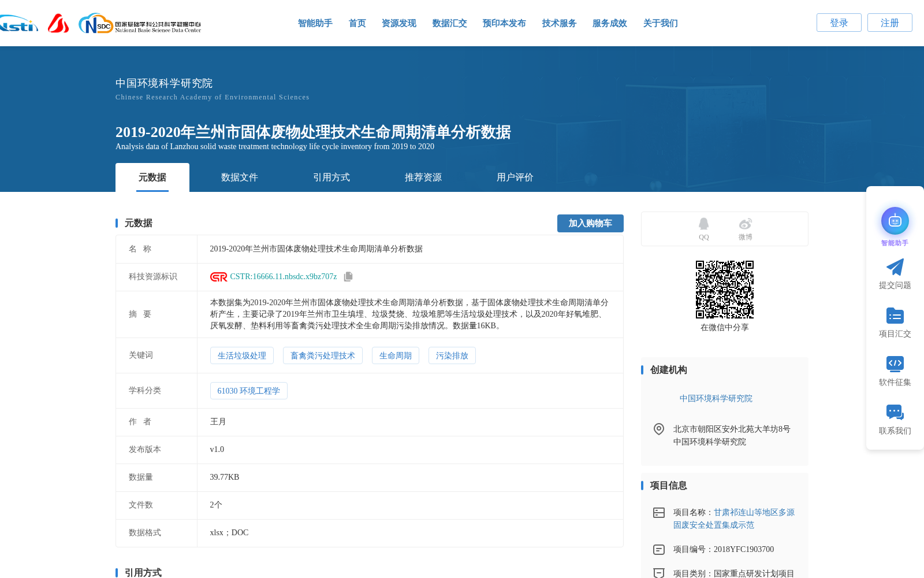Screen dimensions: 924x578
Task: Select file count value 2个
Action: point(216,505)
